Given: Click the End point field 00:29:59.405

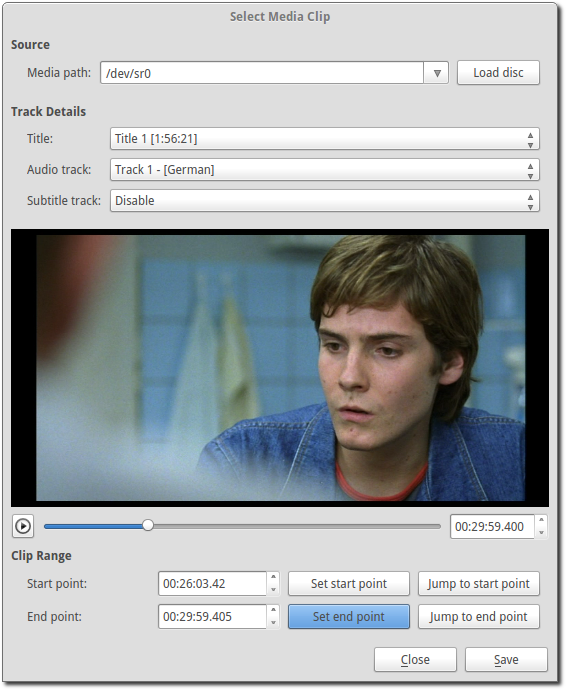Looking at the screenshot, I should pos(212,617).
